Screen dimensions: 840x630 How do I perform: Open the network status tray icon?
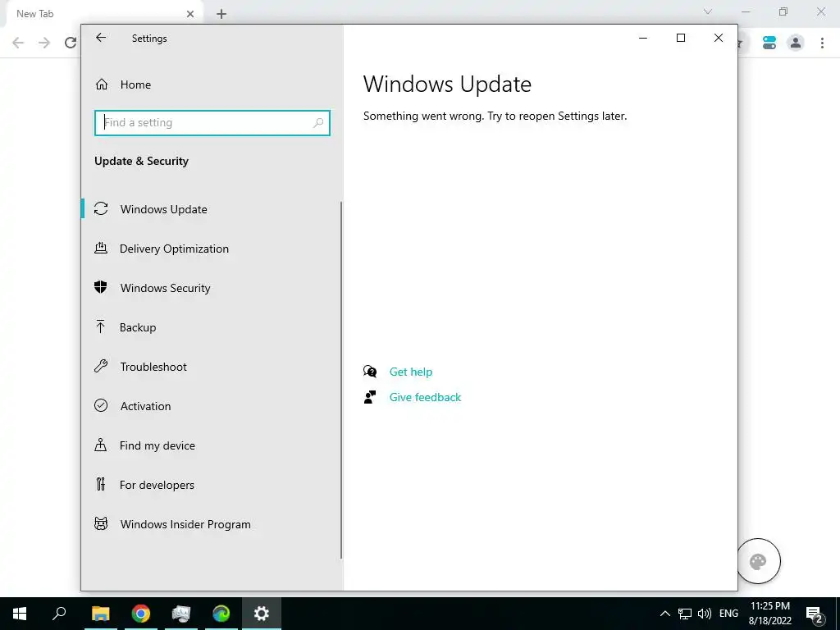pyautogui.click(x=685, y=614)
